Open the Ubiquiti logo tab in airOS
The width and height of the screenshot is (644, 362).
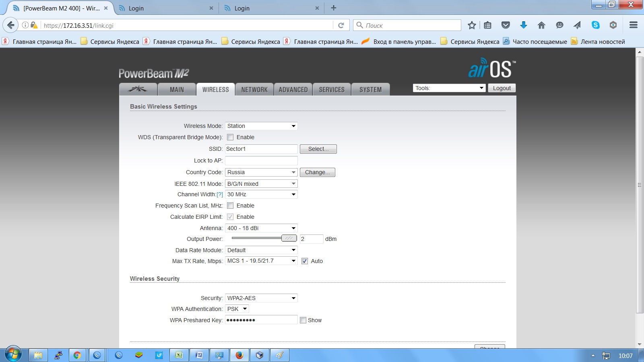click(x=138, y=89)
